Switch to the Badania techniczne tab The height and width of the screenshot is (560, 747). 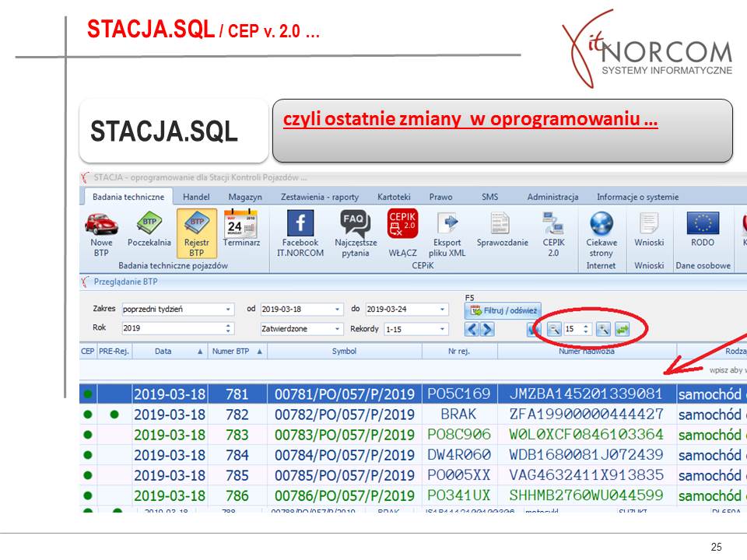[128, 197]
